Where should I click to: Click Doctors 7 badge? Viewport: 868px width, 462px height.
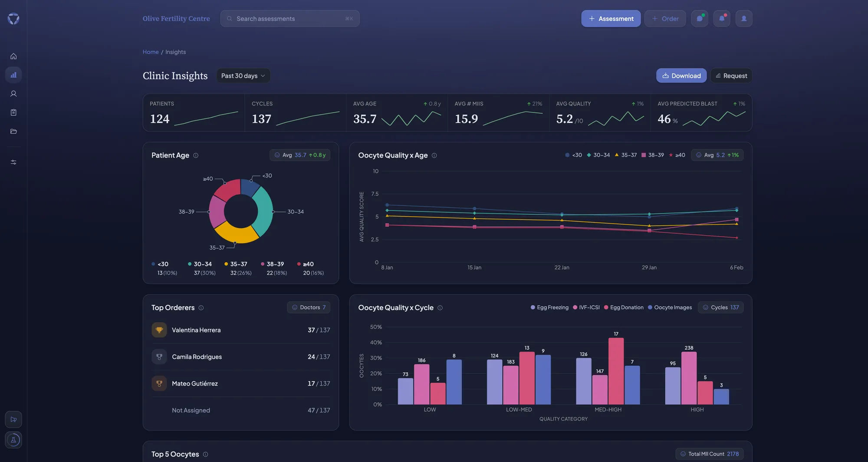(309, 307)
